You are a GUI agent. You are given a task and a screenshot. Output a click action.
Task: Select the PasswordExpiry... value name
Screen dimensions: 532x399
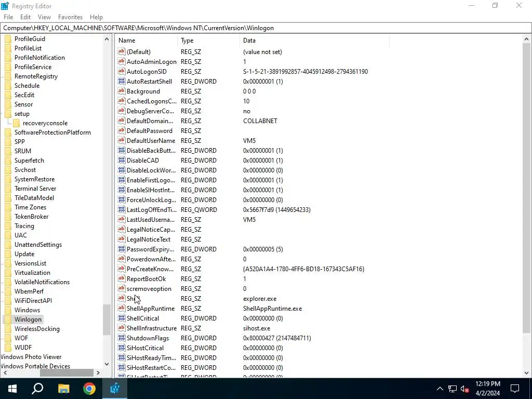(x=150, y=249)
